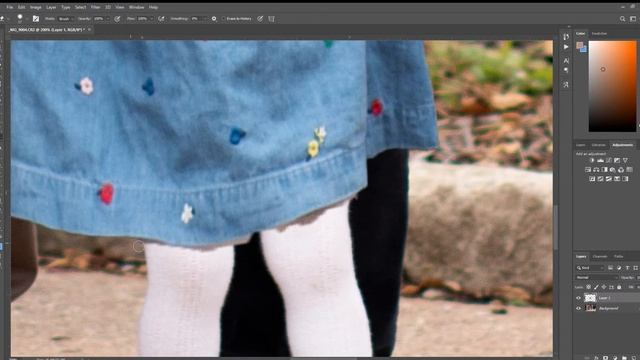This screenshot has width=640, height=360.
Task: Open the Image menu
Action: coord(36,7)
